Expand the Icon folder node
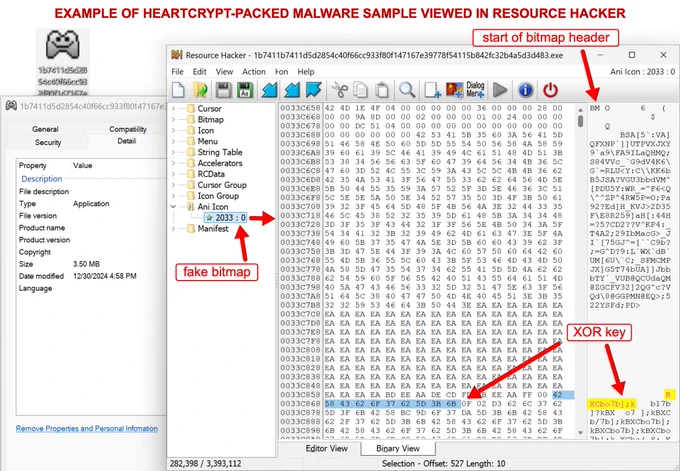The height and width of the screenshot is (471, 680). tap(173, 130)
